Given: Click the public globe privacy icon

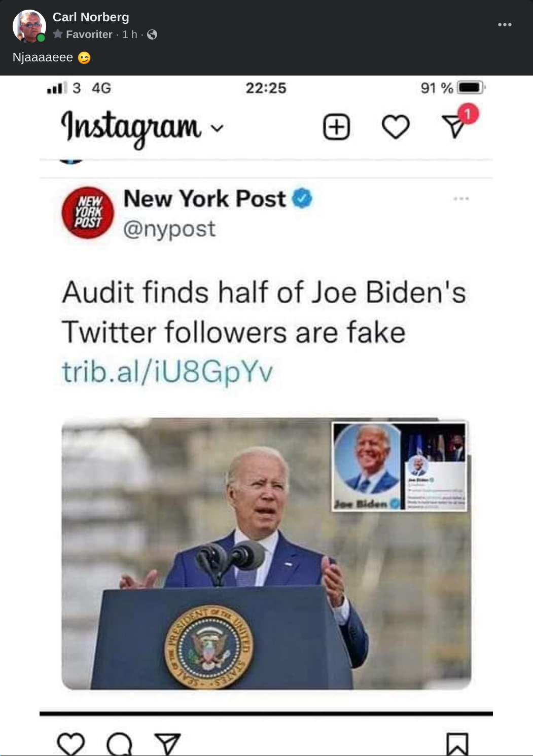Looking at the screenshot, I should [x=152, y=34].
